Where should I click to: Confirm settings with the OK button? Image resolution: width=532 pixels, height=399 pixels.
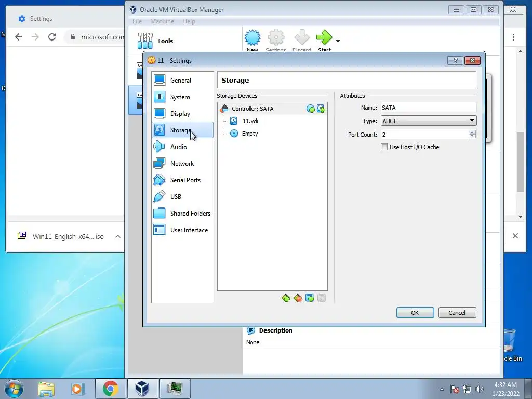click(x=415, y=312)
